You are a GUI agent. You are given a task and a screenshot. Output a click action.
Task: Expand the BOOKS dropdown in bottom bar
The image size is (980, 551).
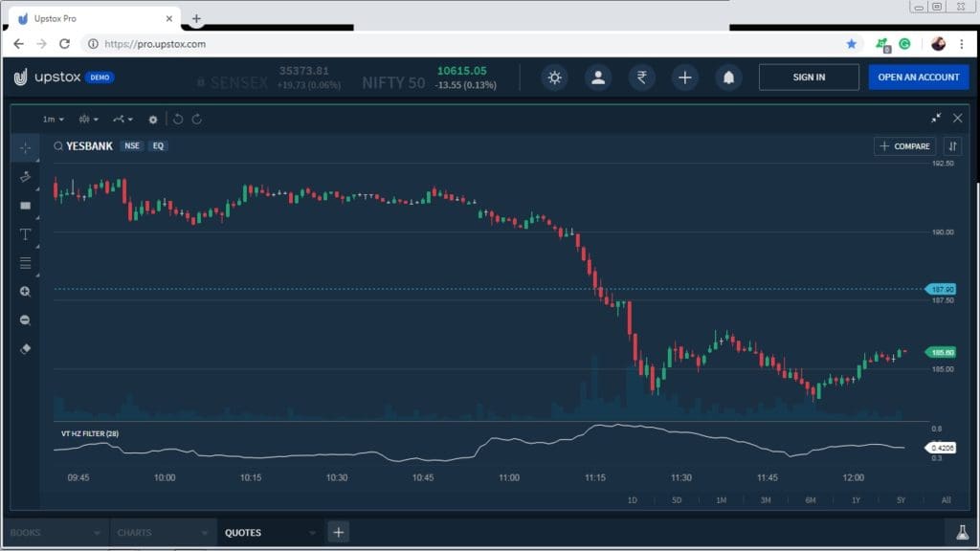(57, 531)
